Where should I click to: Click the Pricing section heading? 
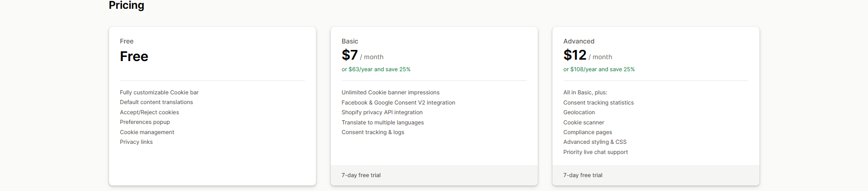point(127,5)
